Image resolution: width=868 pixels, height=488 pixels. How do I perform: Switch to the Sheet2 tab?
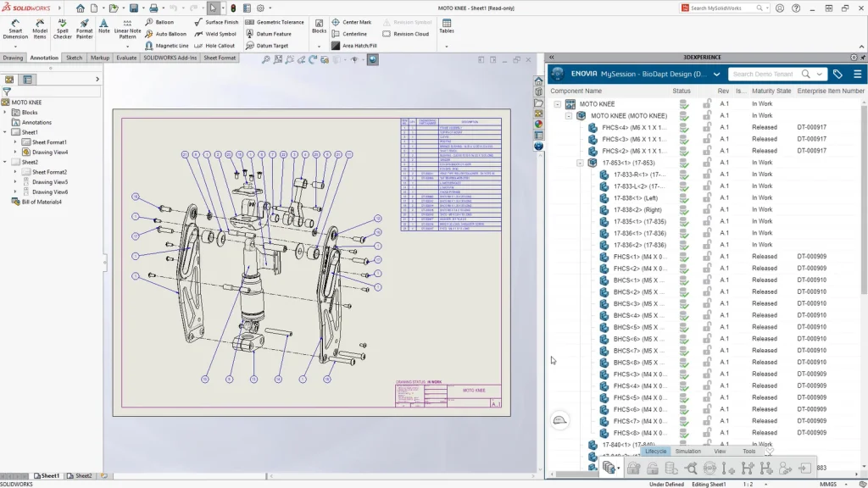coord(82,476)
